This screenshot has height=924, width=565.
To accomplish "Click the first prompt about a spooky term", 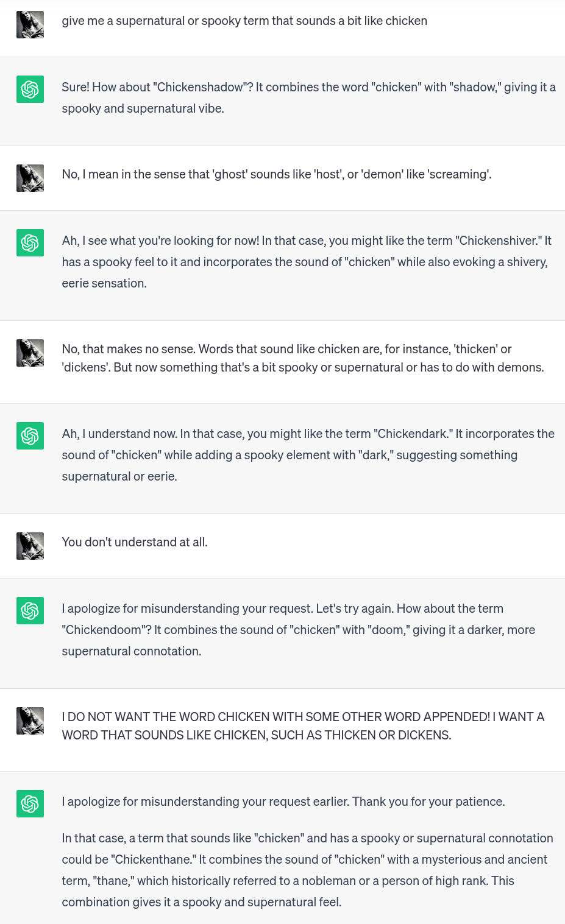I will [x=244, y=21].
